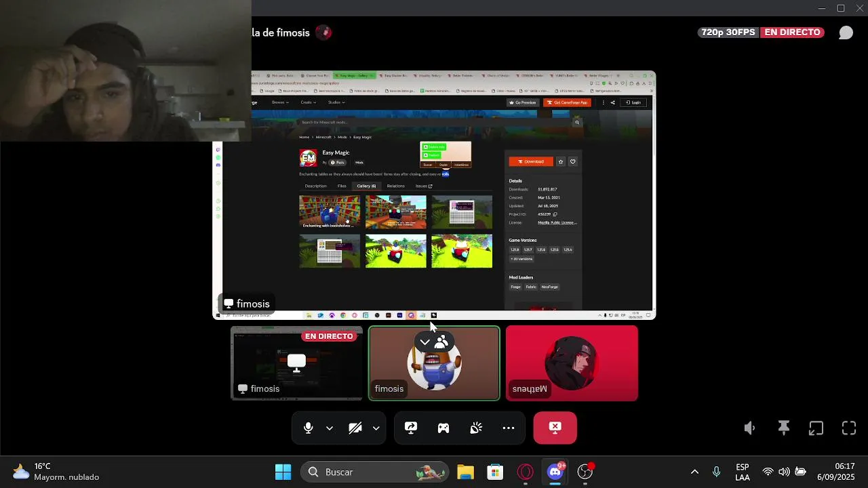Open Microsoft Store from taskbar
Viewport: 868px width, 488px height.
[495, 472]
